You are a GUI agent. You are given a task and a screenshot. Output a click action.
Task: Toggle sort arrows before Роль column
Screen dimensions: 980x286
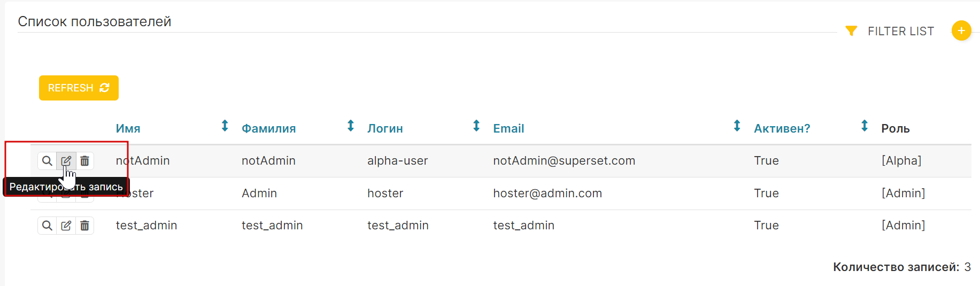[x=865, y=126]
